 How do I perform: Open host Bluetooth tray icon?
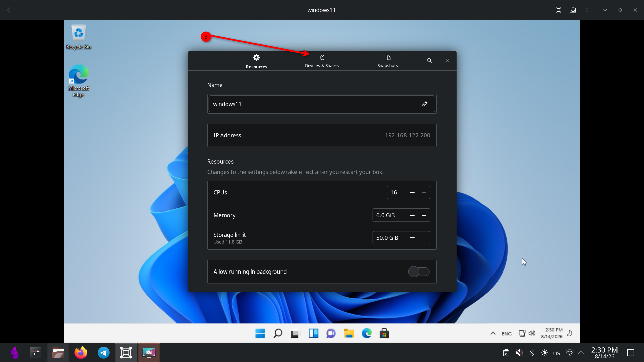tap(532, 353)
